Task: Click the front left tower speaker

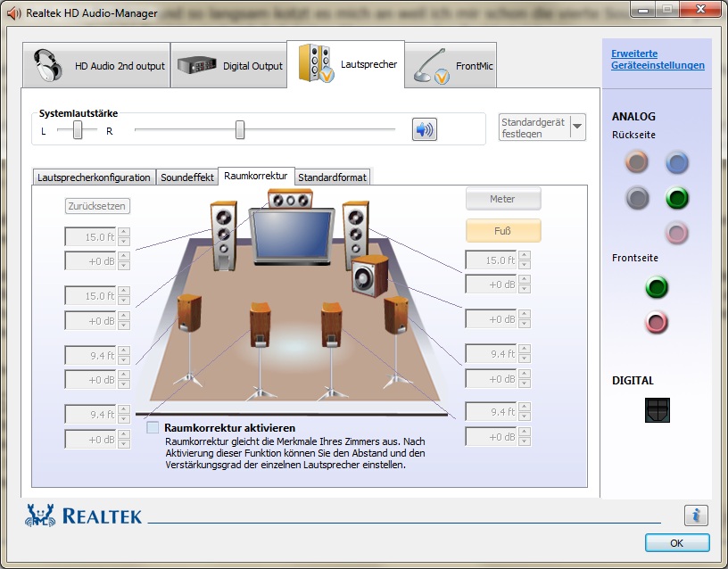Action: coord(223,235)
